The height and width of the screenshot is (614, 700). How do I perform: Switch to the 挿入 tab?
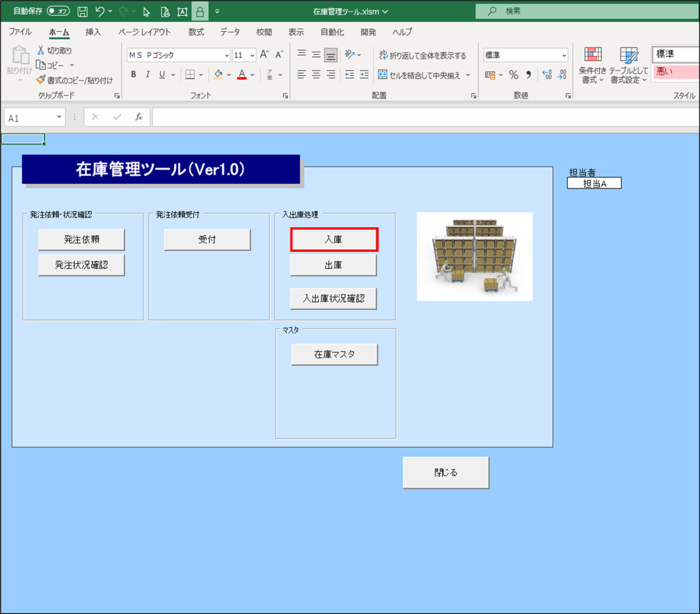[93, 32]
